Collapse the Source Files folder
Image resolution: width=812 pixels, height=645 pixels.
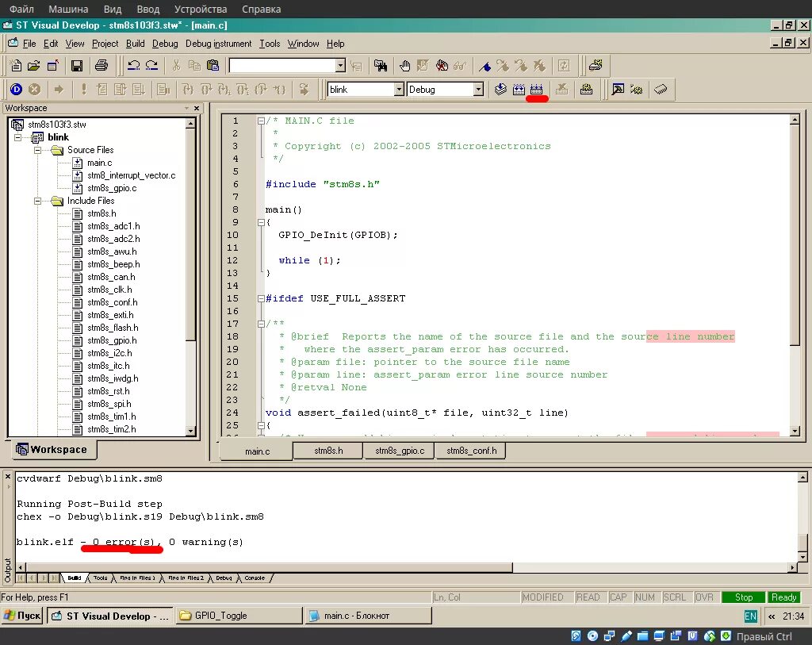tap(38, 150)
